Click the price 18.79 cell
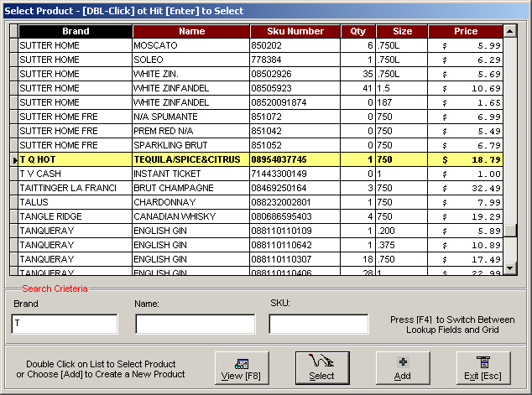This screenshot has width=532, height=395. (465, 159)
